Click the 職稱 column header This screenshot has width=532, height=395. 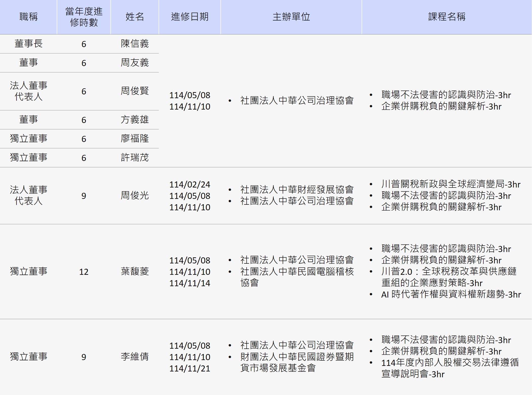click(x=28, y=17)
